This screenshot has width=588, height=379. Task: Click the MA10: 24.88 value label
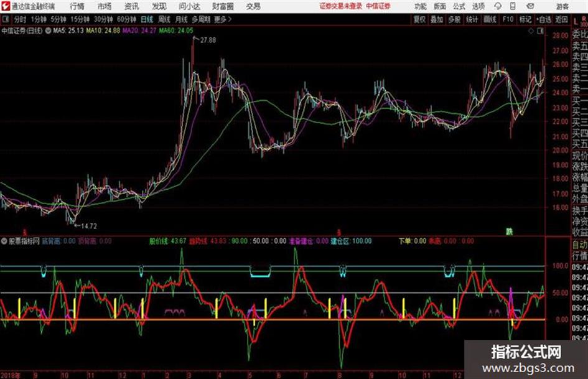click(x=103, y=30)
